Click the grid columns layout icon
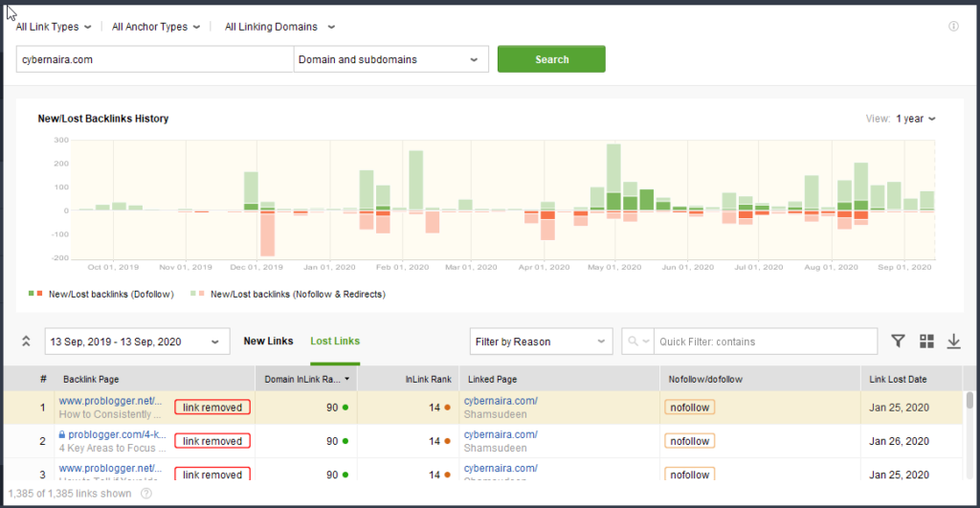This screenshot has width=980, height=508. (926, 342)
